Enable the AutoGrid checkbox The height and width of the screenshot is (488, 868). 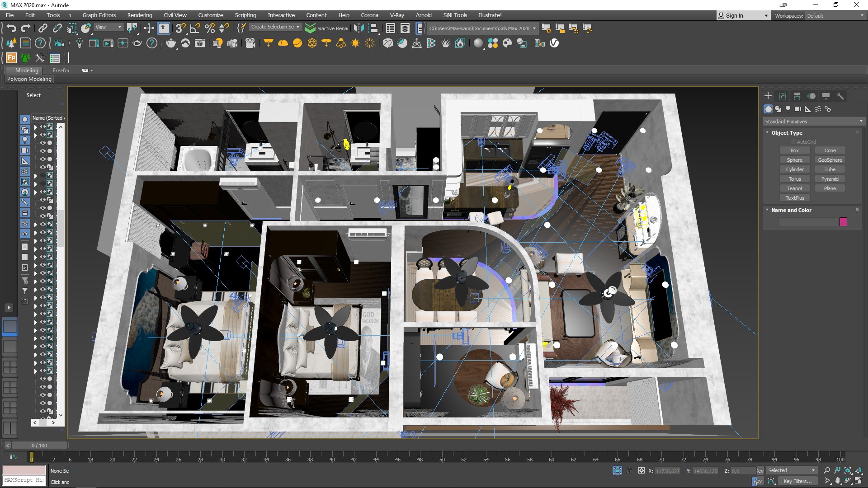coord(793,142)
